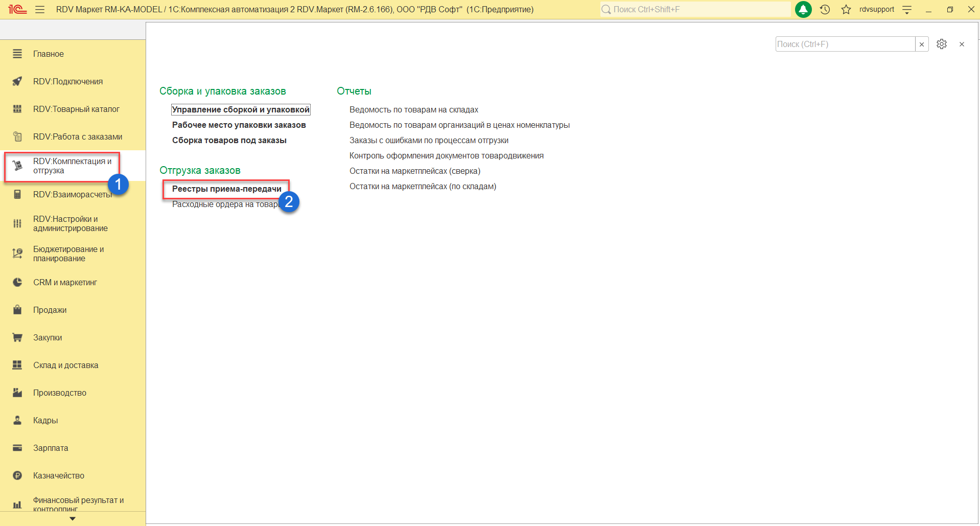The height and width of the screenshot is (526, 980).
Task: Open Ведомость по товарам на складах report
Action: coord(414,109)
